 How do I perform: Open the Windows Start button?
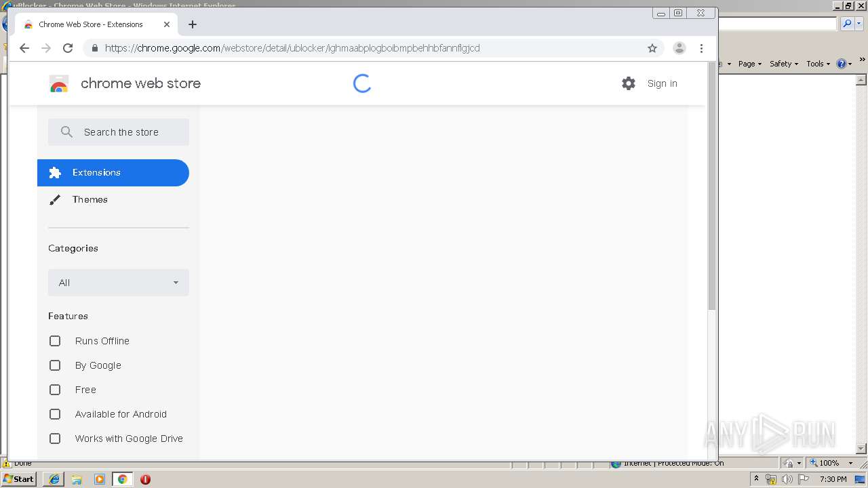tap(19, 479)
